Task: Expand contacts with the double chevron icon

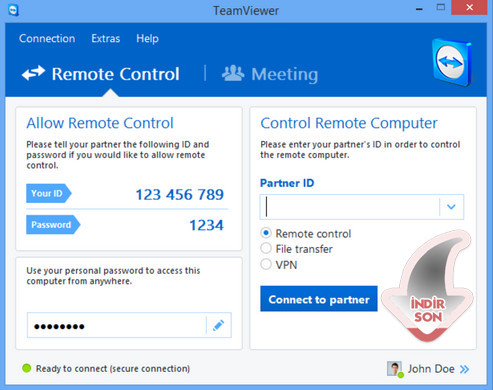Action: pyautogui.click(x=464, y=369)
